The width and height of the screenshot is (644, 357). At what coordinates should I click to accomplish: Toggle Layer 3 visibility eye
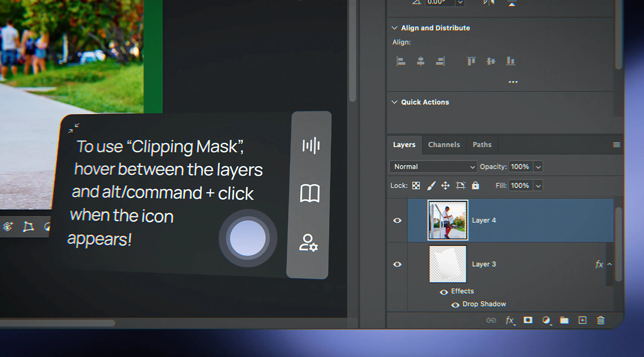click(397, 264)
